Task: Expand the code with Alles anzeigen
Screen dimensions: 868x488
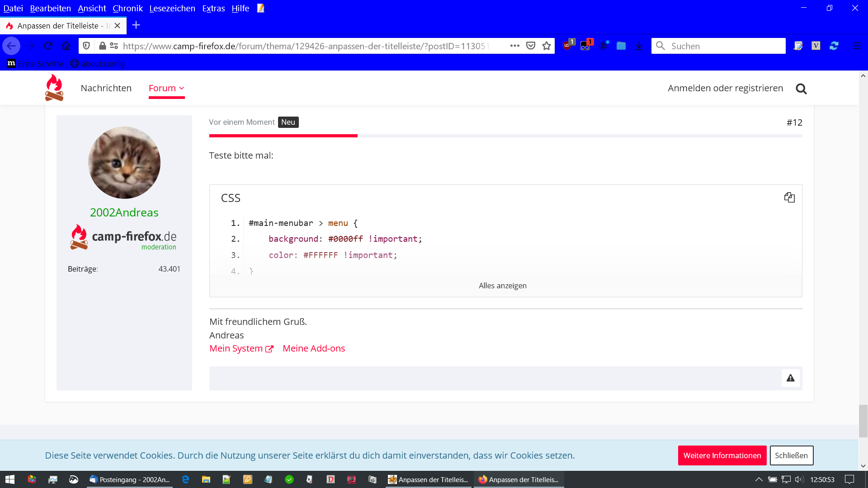Action: (502, 286)
